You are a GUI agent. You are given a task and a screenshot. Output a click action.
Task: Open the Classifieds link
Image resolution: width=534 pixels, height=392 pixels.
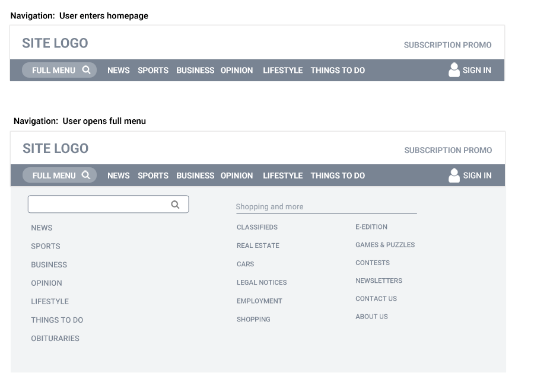pyautogui.click(x=257, y=227)
